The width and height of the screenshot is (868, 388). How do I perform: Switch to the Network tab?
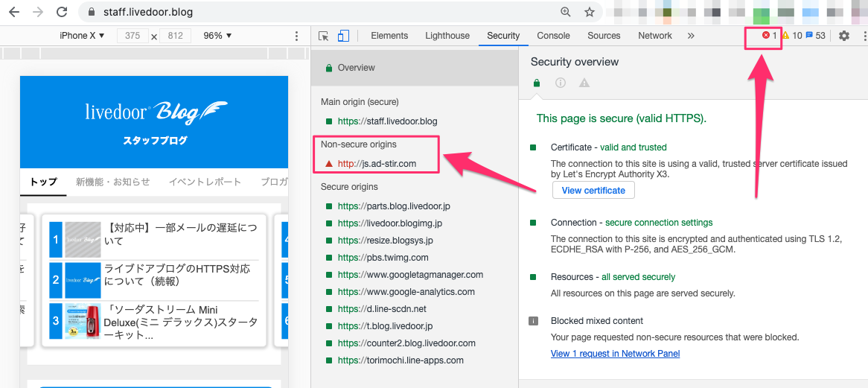[x=655, y=36]
